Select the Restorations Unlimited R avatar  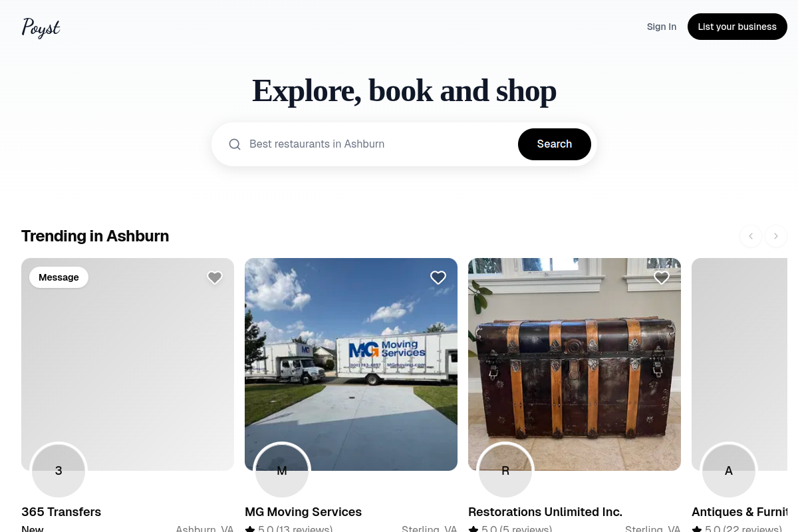[x=505, y=470]
